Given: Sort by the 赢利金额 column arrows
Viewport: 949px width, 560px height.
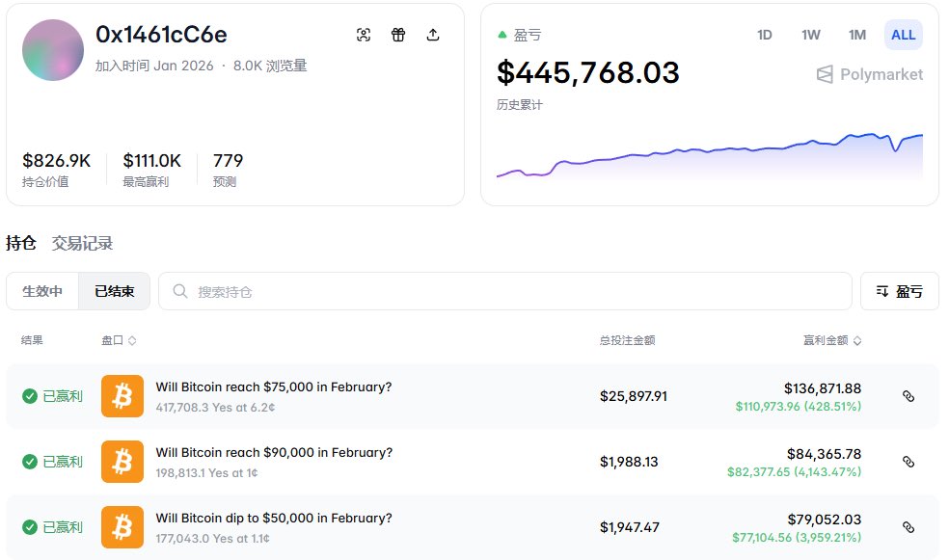Looking at the screenshot, I should click(x=857, y=340).
